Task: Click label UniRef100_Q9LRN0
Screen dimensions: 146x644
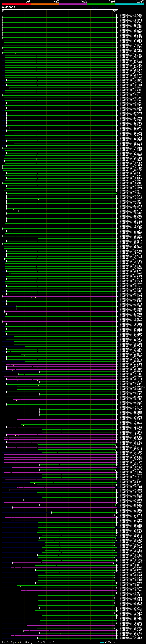Action: [x=131, y=35]
